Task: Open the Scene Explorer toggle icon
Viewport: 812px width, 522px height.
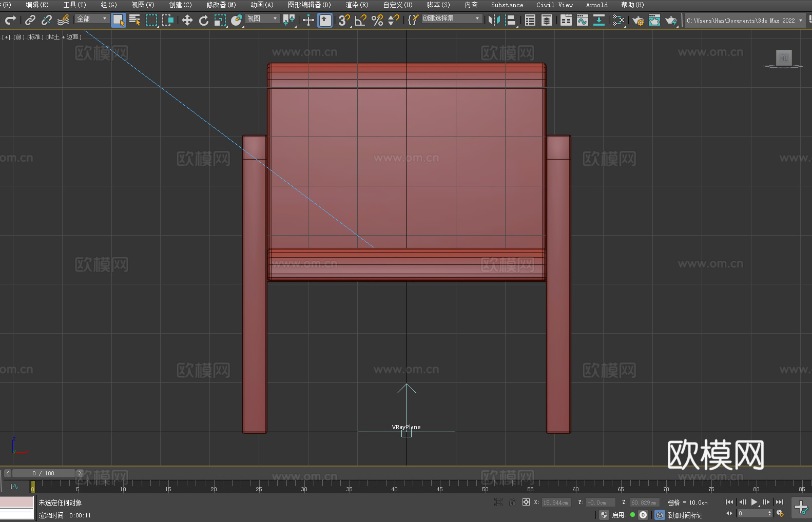Action: coord(530,20)
